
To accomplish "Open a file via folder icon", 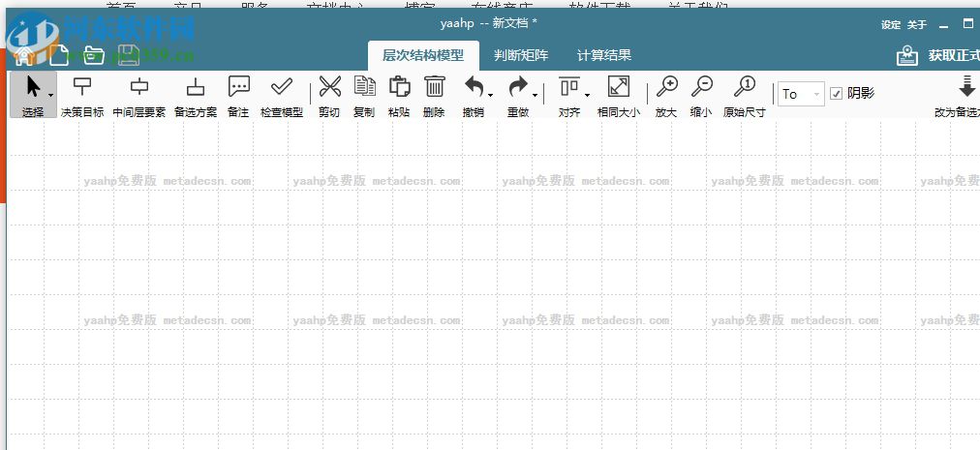I will tap(94, 55).
